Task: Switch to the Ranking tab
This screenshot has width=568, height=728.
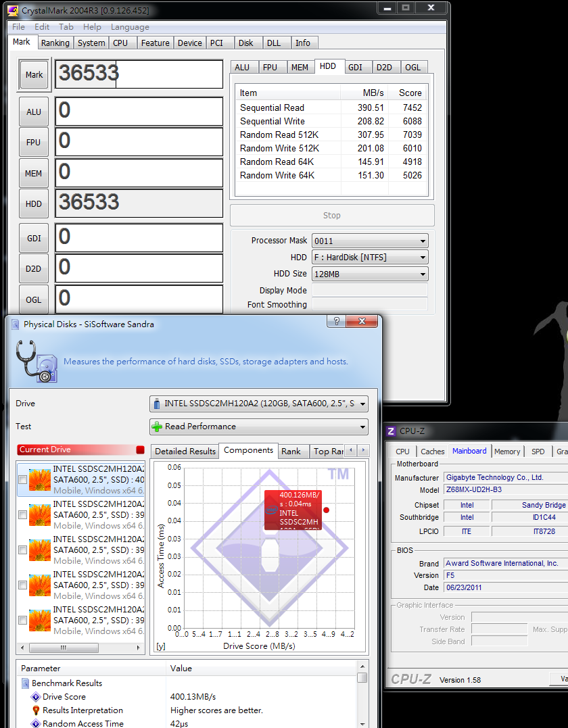Action: [x=55, y=43]
